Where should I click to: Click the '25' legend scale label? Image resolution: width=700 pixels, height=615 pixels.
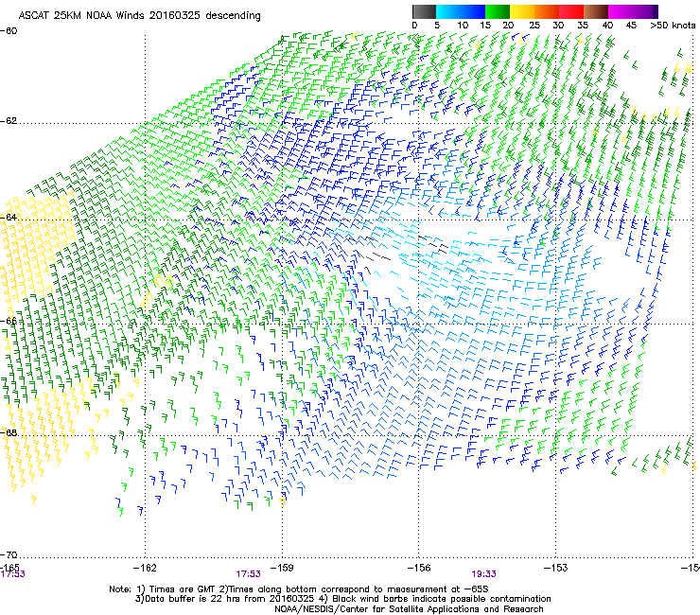pyautogui.click(x=534, y=26)
